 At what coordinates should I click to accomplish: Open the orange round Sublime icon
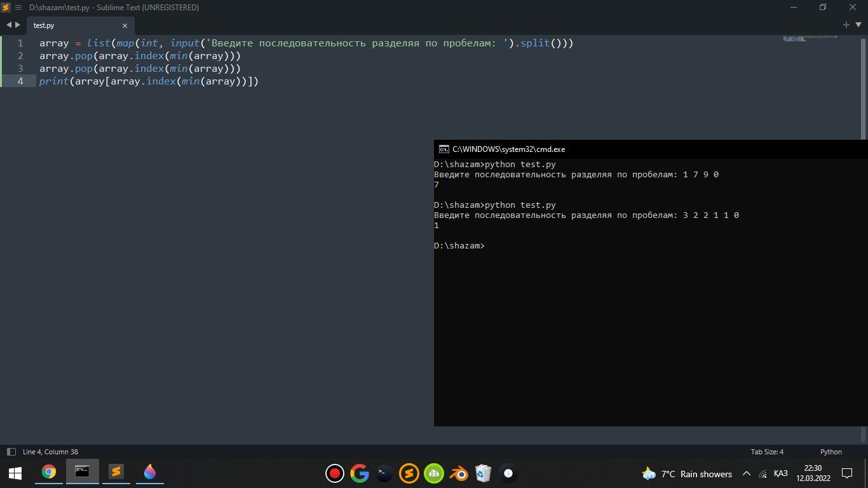(x=409, y=473)
